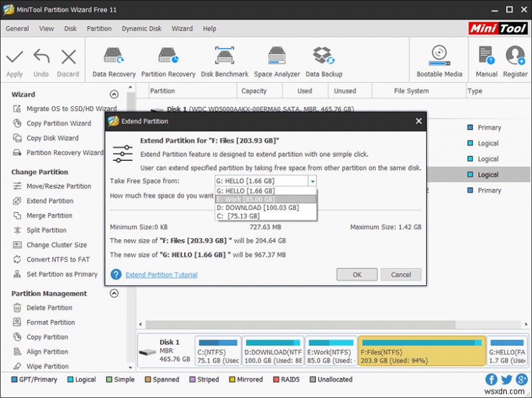
Task: Collapse the Wizard panel
Action: point(114,94)
